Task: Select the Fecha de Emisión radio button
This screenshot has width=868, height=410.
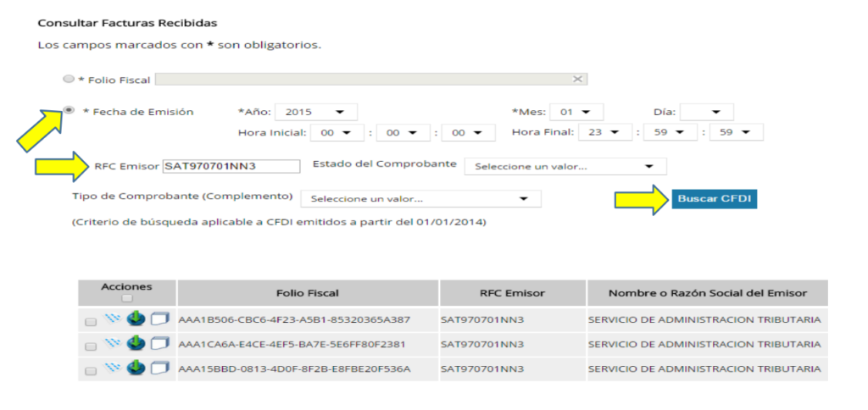Action: [x=69, y=110]
